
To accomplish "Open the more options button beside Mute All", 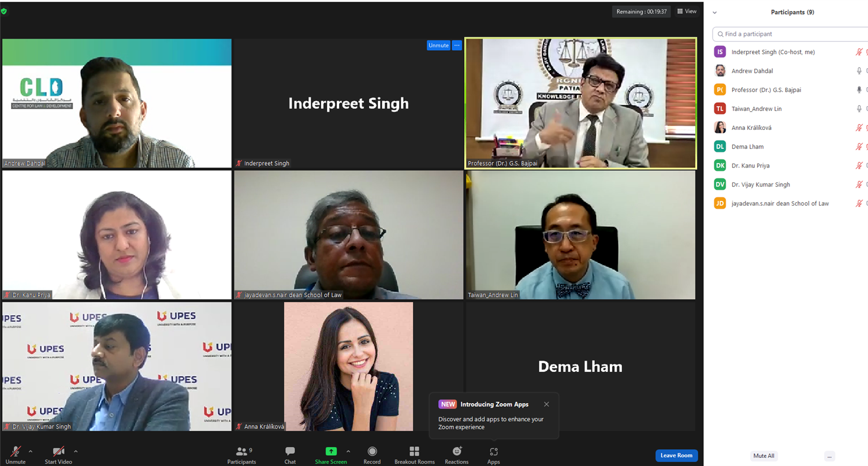I will tap(830, 456).
